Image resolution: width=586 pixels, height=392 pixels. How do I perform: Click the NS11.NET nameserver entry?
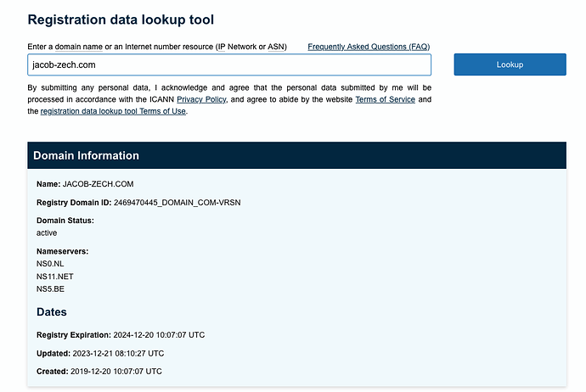point(55,277)
